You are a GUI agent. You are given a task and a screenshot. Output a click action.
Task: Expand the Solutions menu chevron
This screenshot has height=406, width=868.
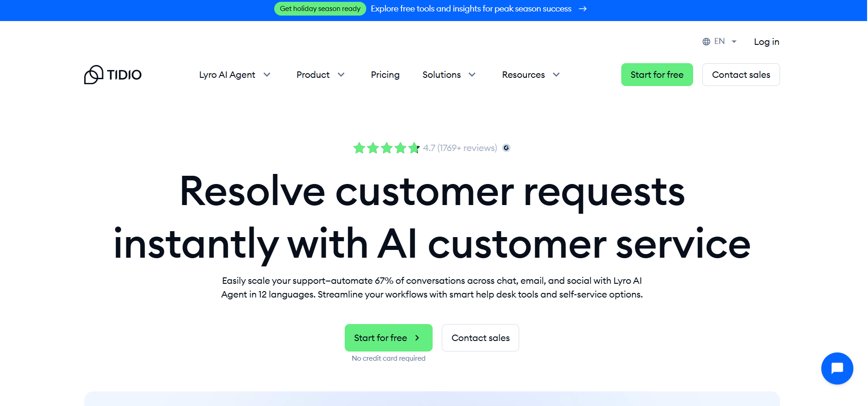click(472, 75)
